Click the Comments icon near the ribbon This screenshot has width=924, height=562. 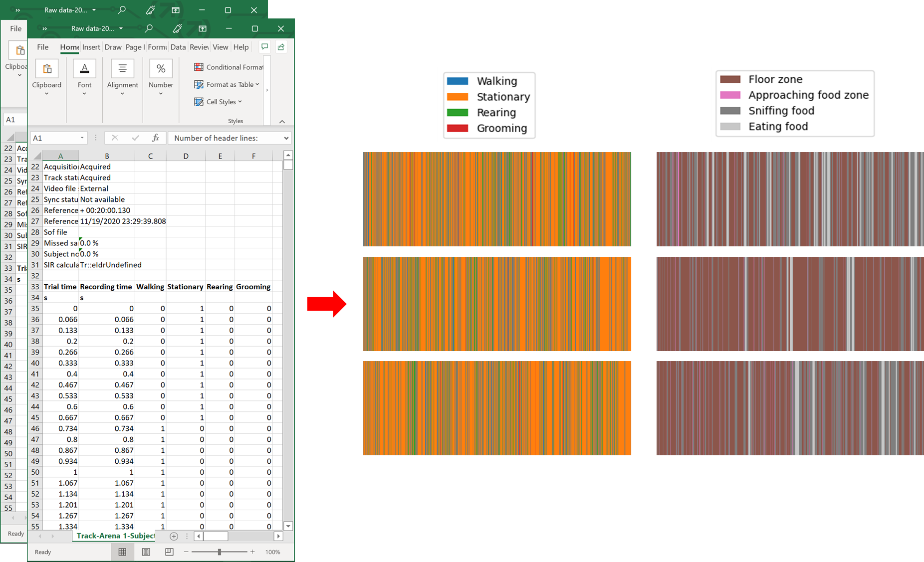(x=264, y=46)
